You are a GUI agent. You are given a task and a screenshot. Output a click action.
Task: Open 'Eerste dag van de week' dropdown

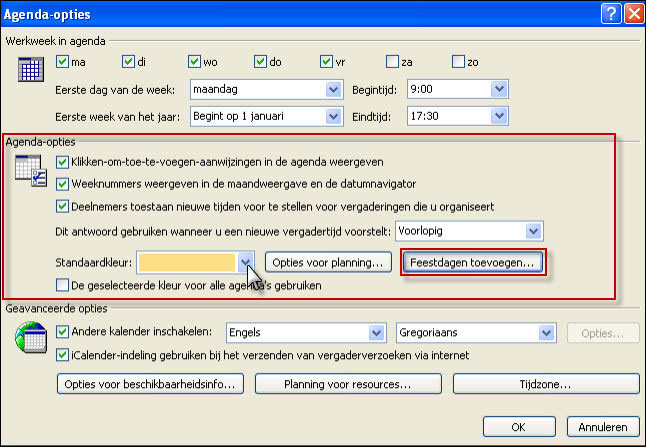coord(267,89)
